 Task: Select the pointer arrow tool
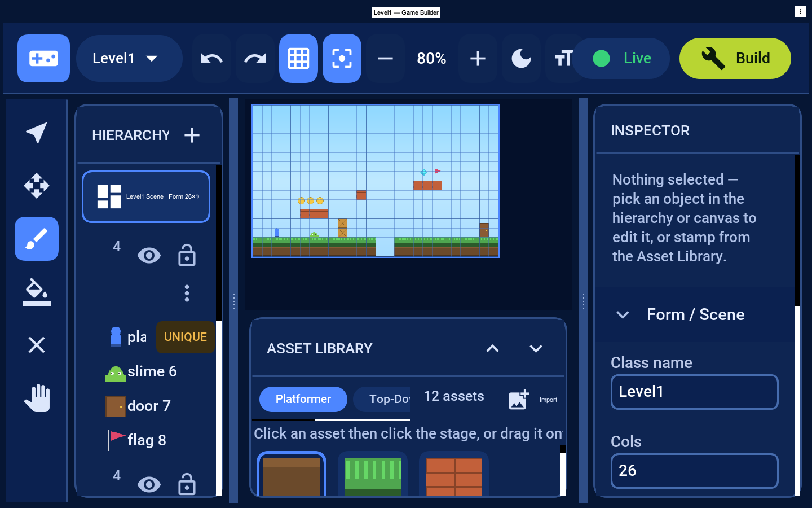click(37, 133)
